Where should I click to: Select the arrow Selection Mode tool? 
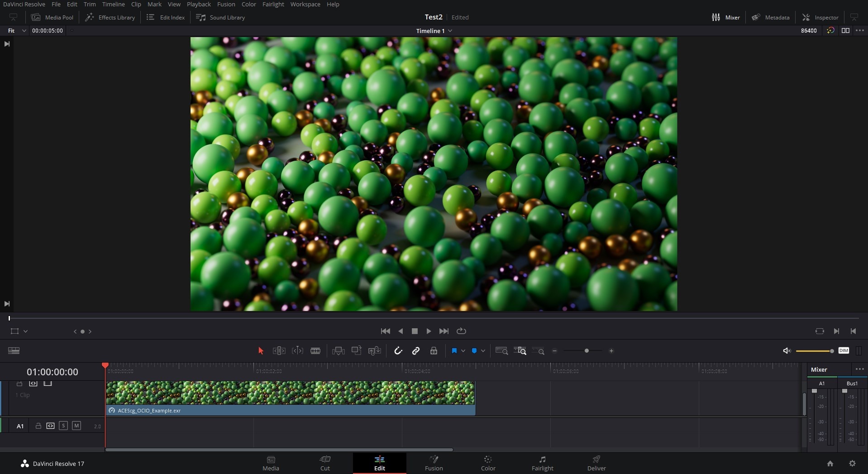[x=261, y=351]
